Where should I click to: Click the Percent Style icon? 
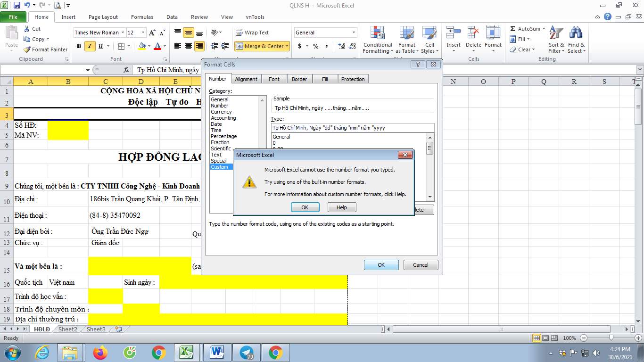315,46
